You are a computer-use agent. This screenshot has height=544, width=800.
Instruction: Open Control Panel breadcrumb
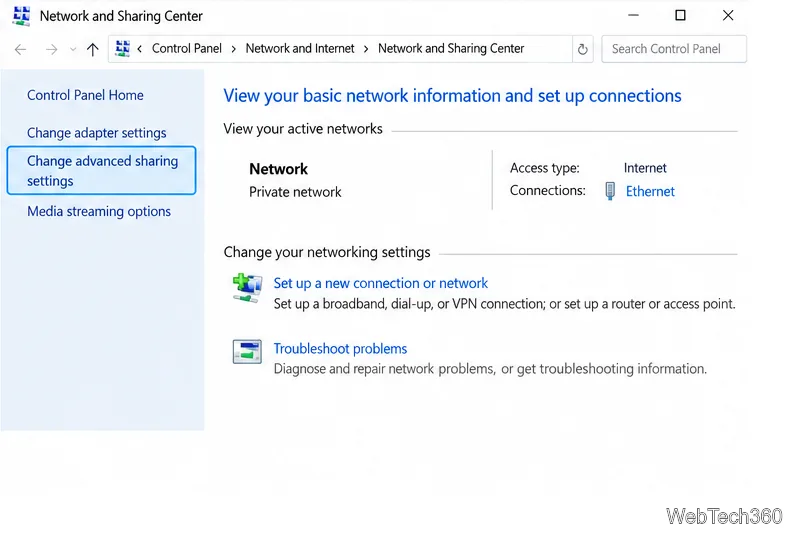click(187, 48)
